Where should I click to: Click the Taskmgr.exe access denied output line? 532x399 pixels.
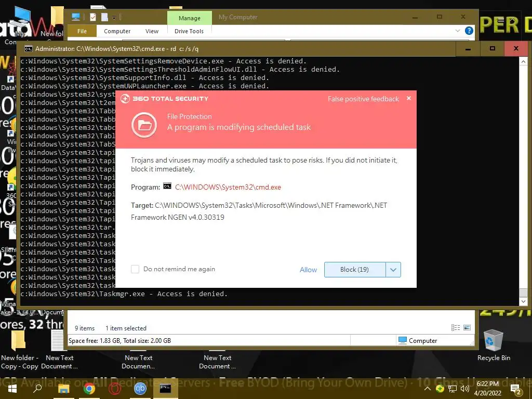pyautogui.click(x=124, y=294)
